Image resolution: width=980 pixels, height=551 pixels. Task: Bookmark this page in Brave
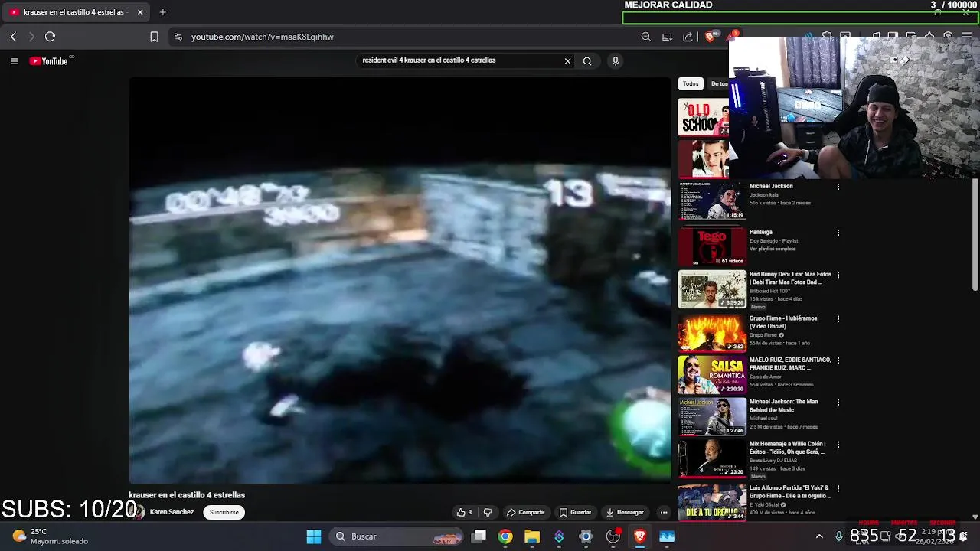coord(154,37)
